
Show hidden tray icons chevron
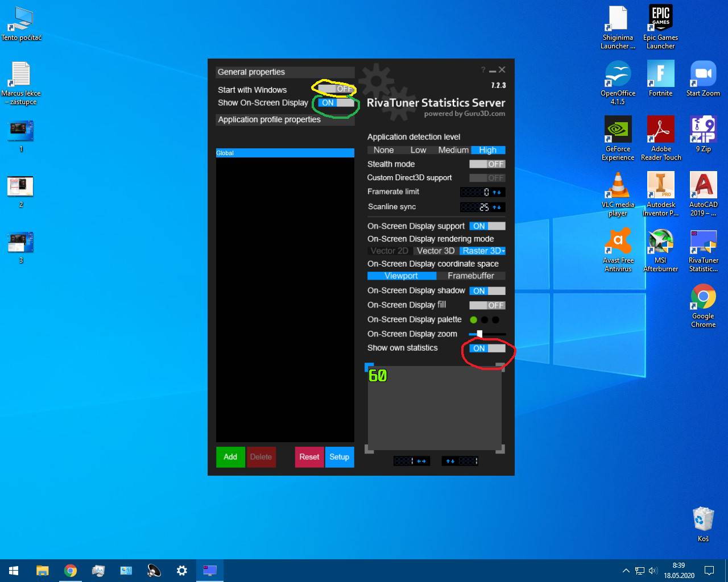tap(626, 571)
